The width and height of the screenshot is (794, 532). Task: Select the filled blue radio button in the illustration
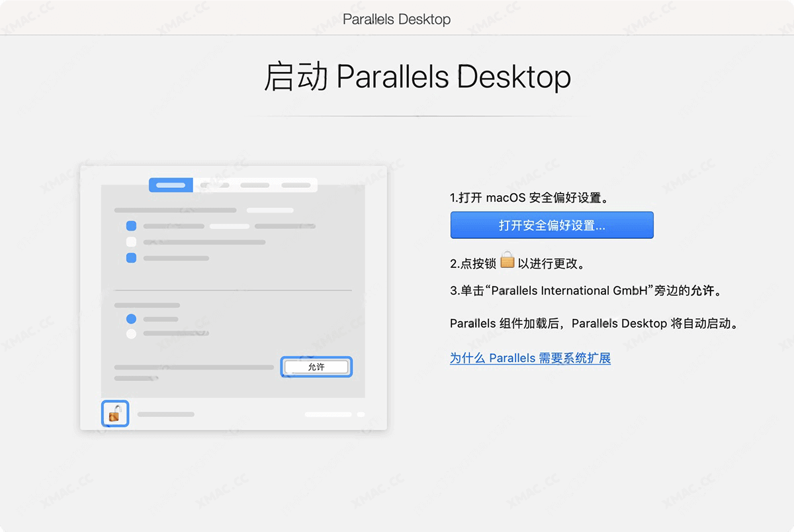pyautogui.click(x=130, y=318)
